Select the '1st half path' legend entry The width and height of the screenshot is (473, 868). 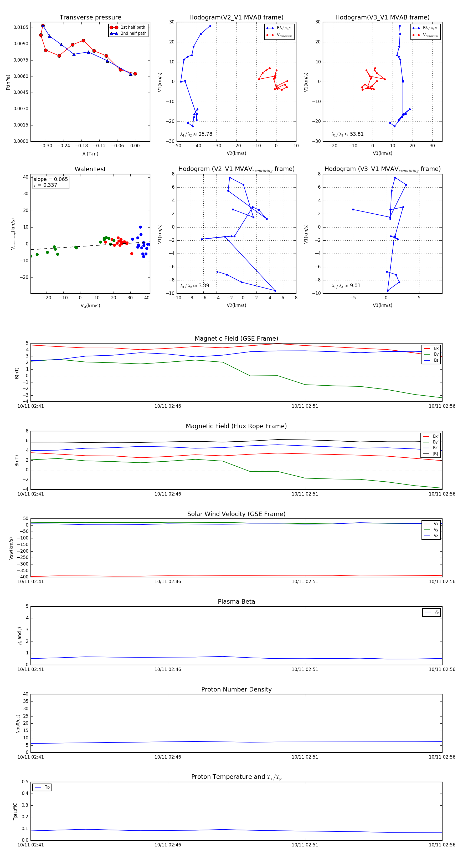click(128, 27)
